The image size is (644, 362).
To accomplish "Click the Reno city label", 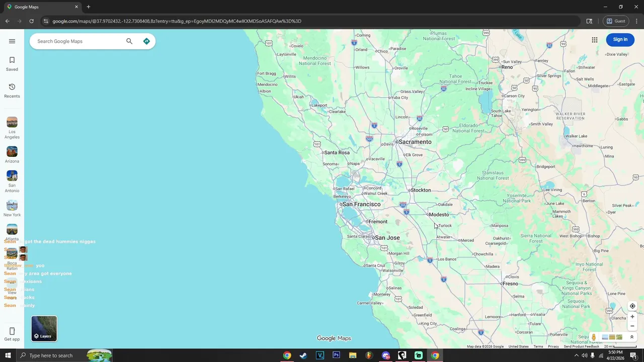I will 507,67.
